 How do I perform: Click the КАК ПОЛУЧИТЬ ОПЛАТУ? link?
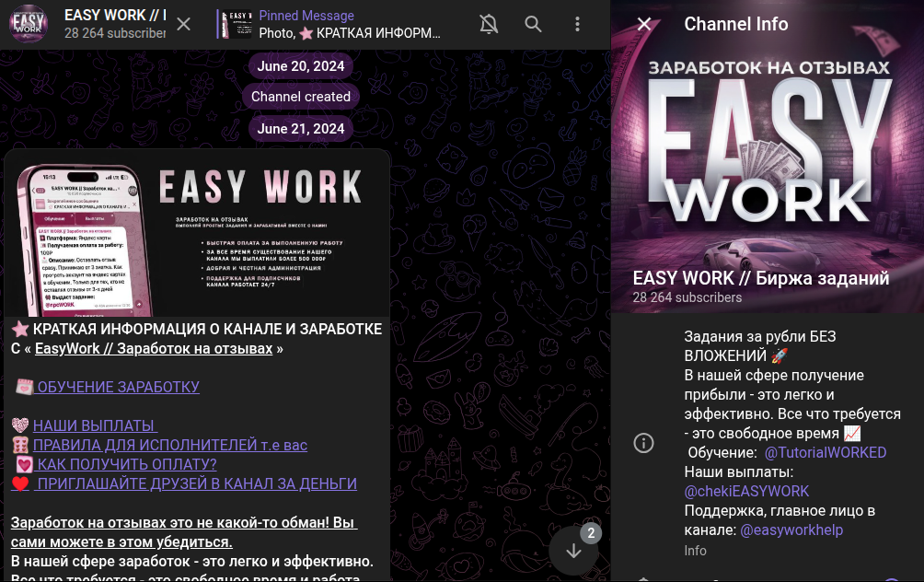[126, 464]
